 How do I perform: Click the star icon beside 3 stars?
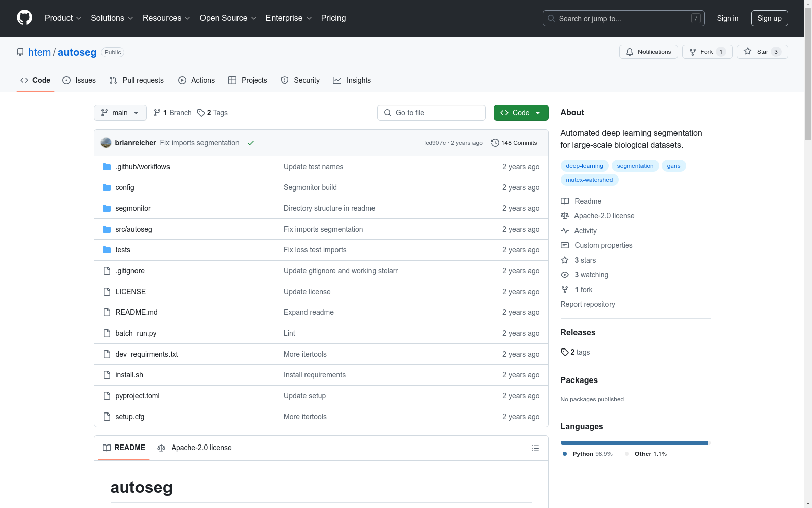point(565,260)
